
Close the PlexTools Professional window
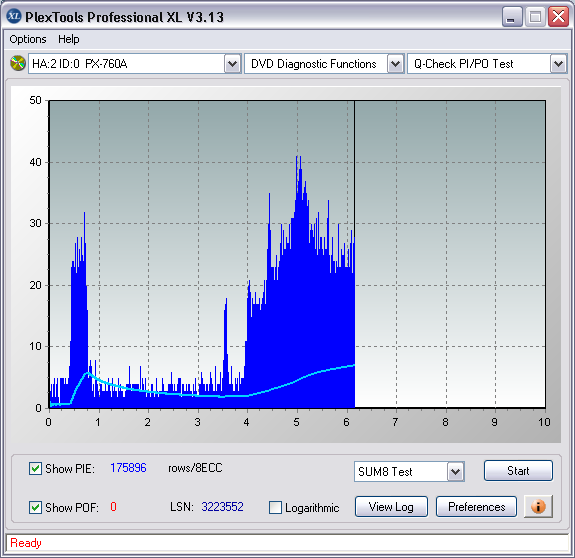click(558, 17)
